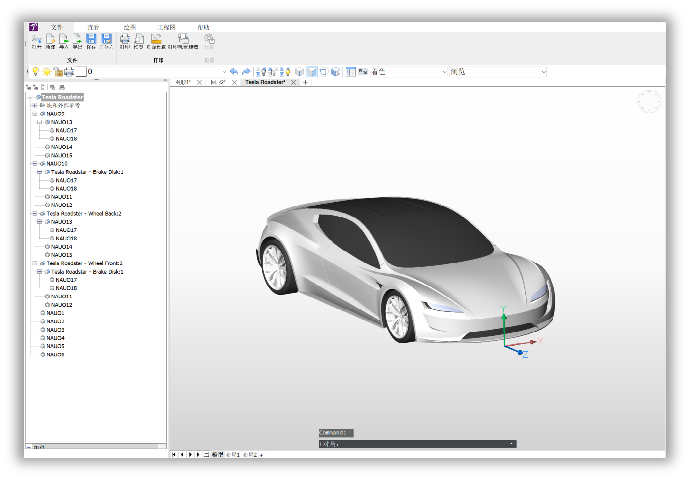
Task: Open the 文件 ribbon tab
Action: (57, 27)
